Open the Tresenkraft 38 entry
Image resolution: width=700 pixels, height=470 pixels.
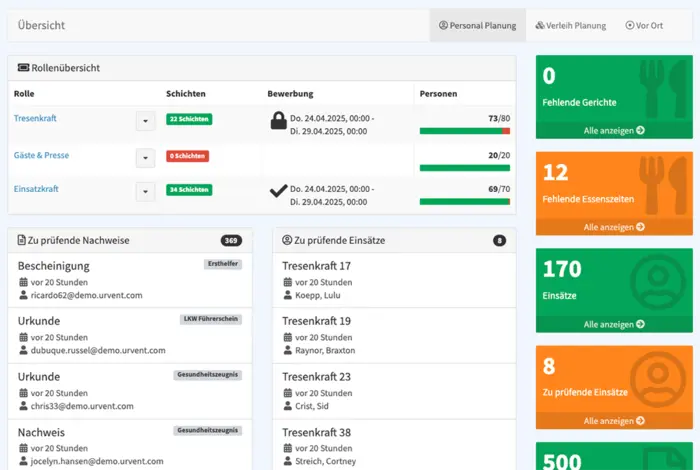(x=394, y=445)
